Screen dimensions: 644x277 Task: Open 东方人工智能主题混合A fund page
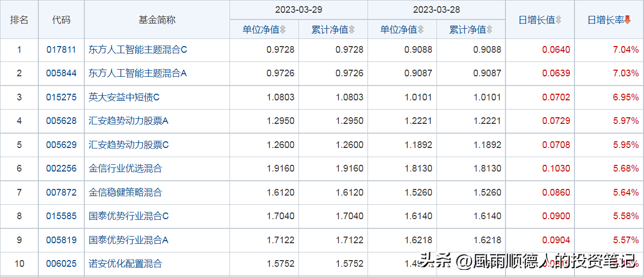coord(138,73)
